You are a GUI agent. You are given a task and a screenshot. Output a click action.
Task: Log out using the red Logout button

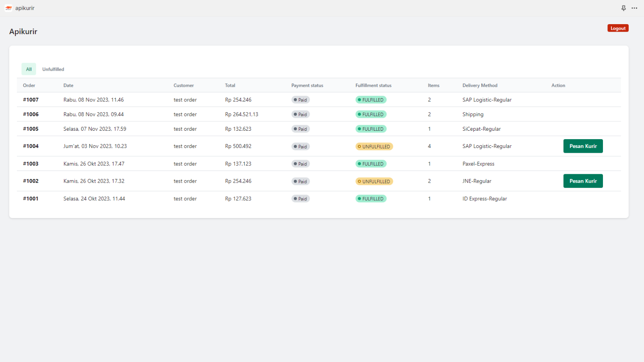618,28
